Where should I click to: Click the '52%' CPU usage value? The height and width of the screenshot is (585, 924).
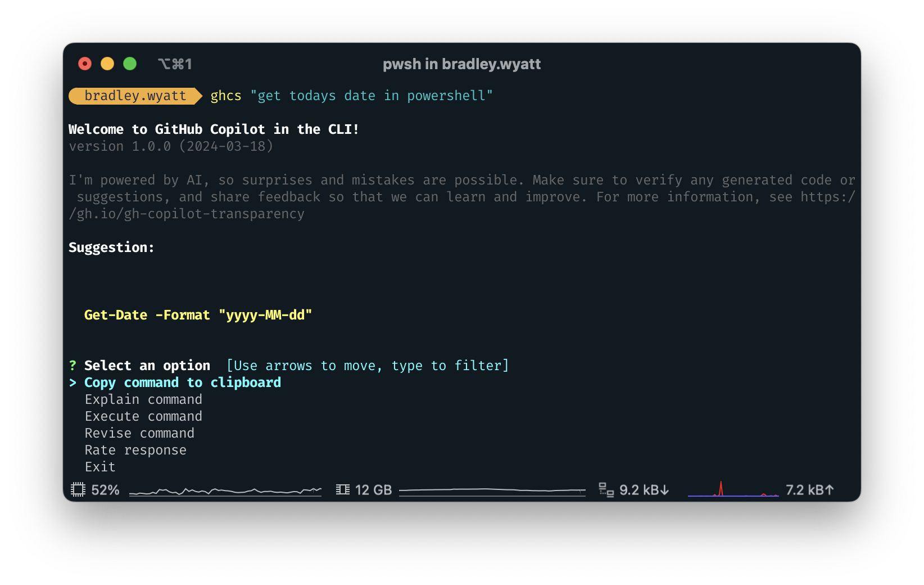tap(106, 490)
